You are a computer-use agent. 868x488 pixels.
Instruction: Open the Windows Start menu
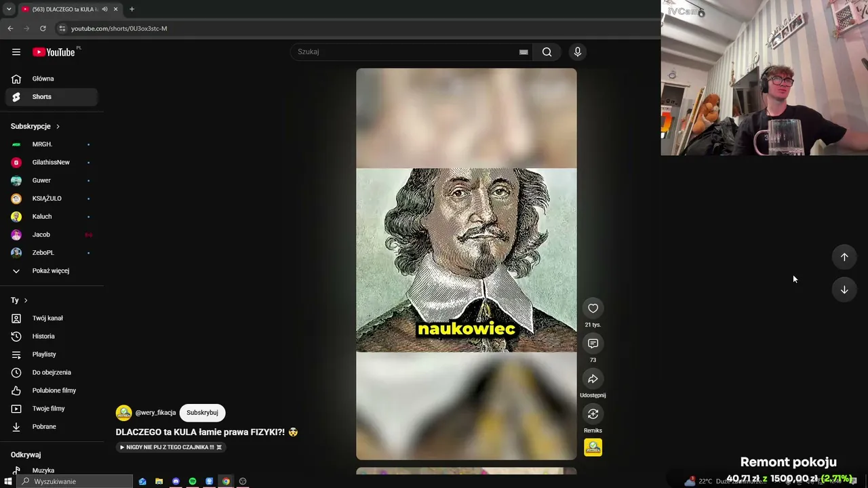(8, 481)
